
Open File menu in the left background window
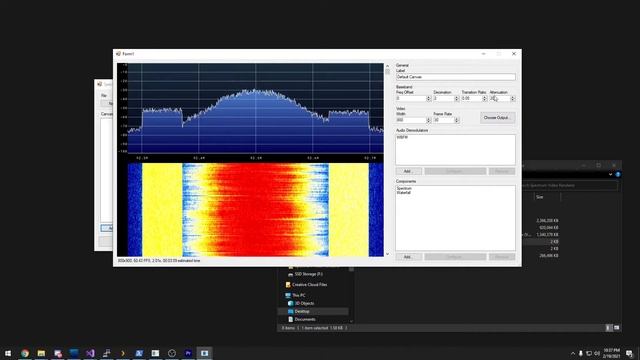(x=104, y=96)
